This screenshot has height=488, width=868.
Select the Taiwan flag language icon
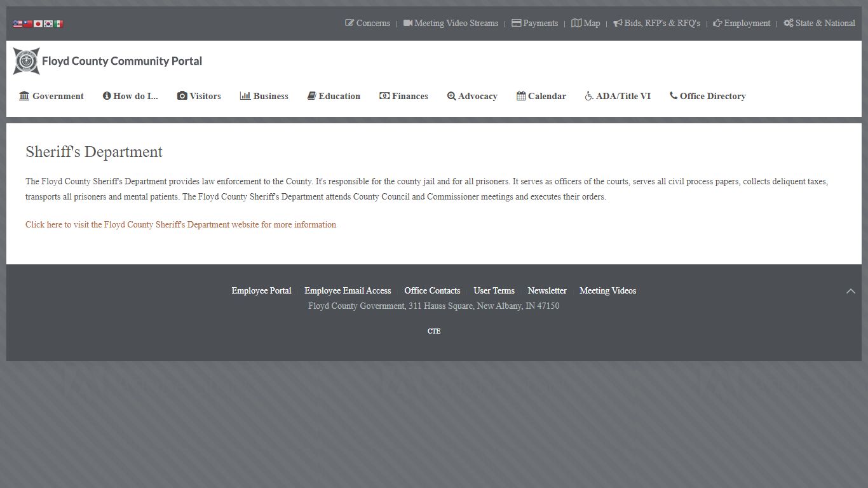pyautogui.click(x=28, y=24)
